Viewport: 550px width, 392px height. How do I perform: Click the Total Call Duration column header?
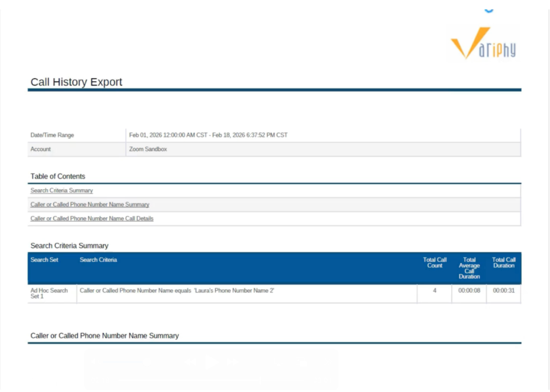pos(504,263)
